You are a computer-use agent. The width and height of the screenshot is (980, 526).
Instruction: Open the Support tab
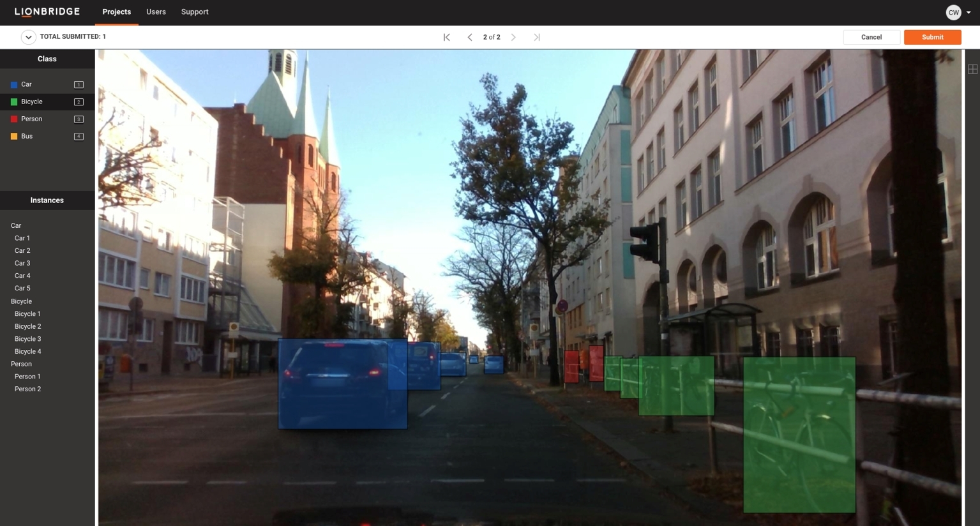[x=195, y=12]
